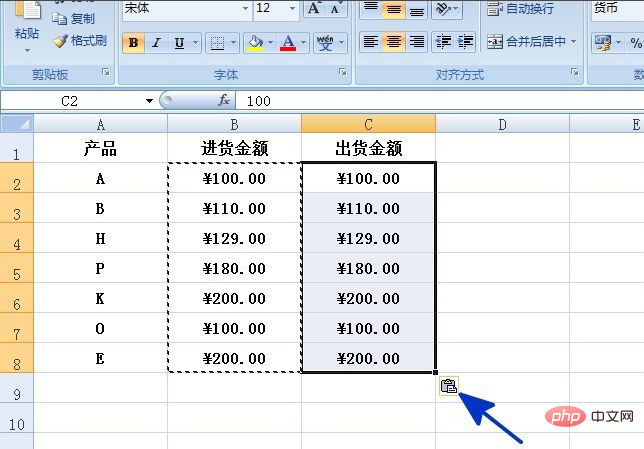Click Merge and Center (合并后居中) button
Screen dimensions: 644x449
click(x=527, y=41)
